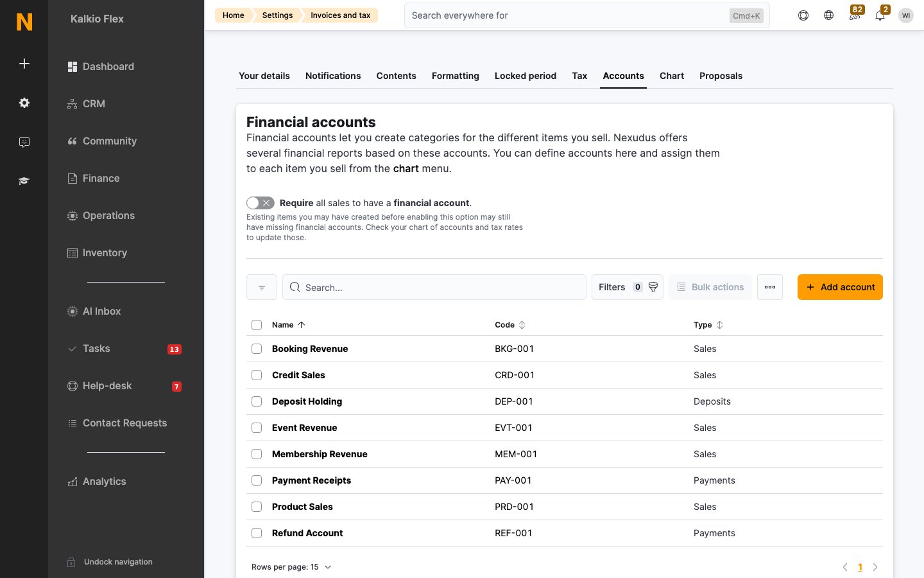Open the settings gear icon in left rail
This screenshot has width=924, height=578.
24,103
